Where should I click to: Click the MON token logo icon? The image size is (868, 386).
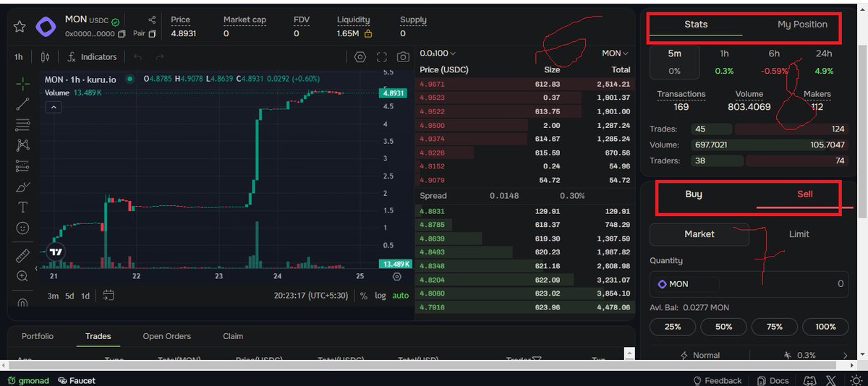(46, 27)
